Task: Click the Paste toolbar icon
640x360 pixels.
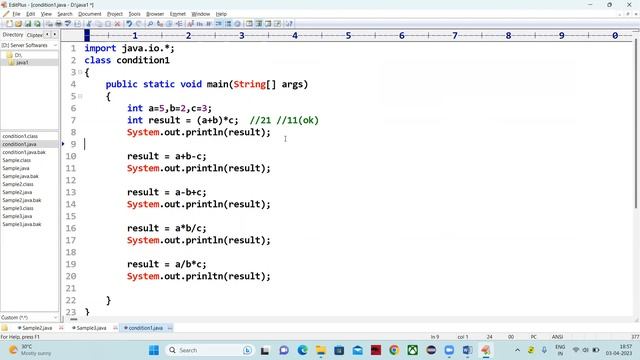Action: pos(108,24)
